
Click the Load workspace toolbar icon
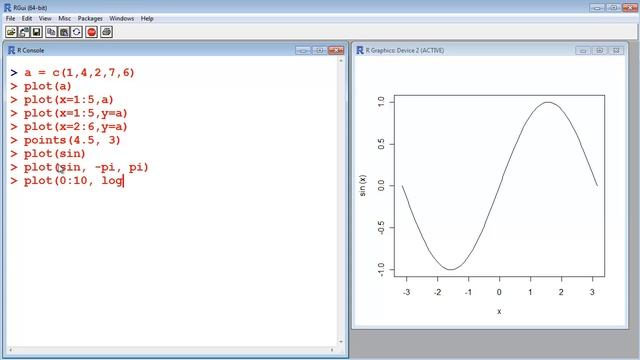pyautogui.click(x=24, y=32)
